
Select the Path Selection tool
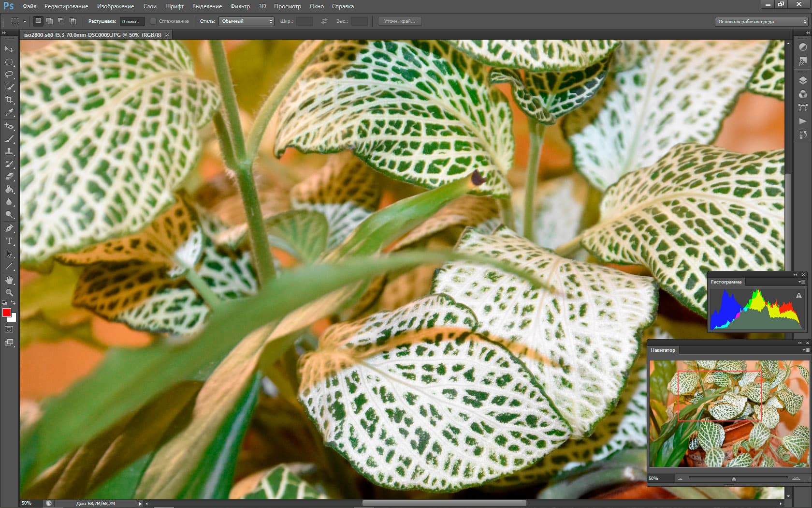[x=9, y=254]
